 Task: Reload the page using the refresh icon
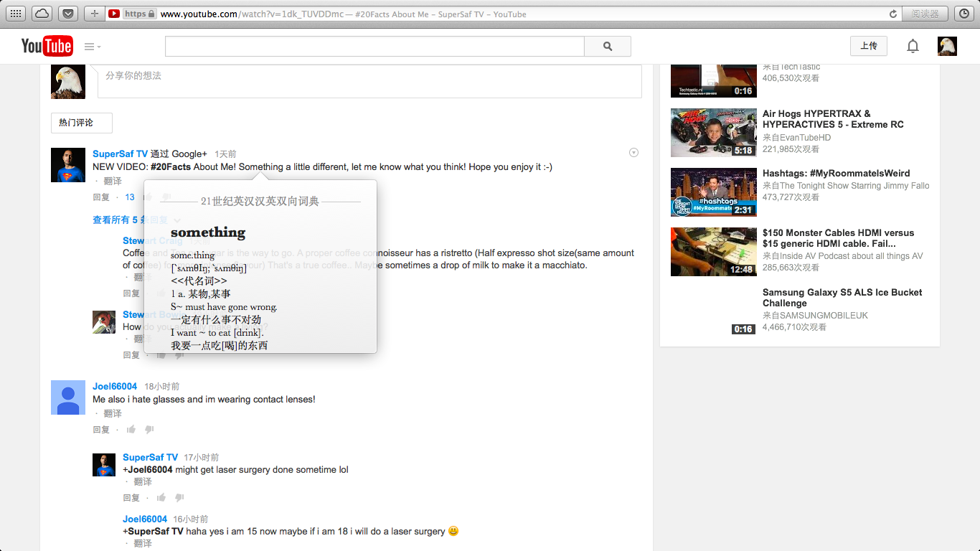pyautogui.click(x=893, y=14)
